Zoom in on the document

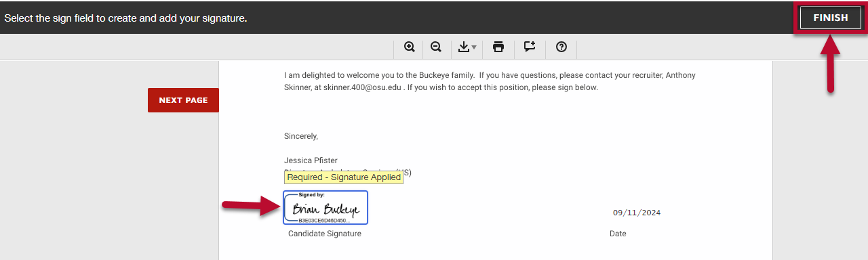click(410, 47)
